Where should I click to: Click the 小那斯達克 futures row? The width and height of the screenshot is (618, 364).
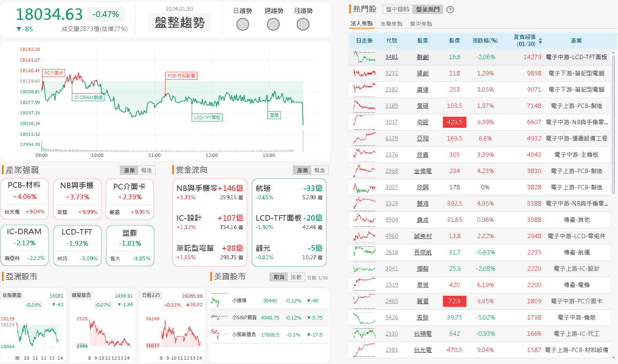269,335
